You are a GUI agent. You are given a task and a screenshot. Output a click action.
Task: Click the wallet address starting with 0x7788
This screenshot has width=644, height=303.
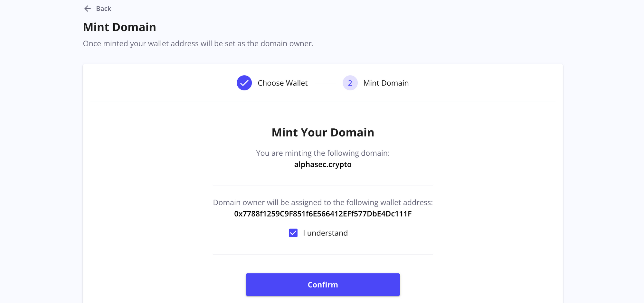(323, 214)
